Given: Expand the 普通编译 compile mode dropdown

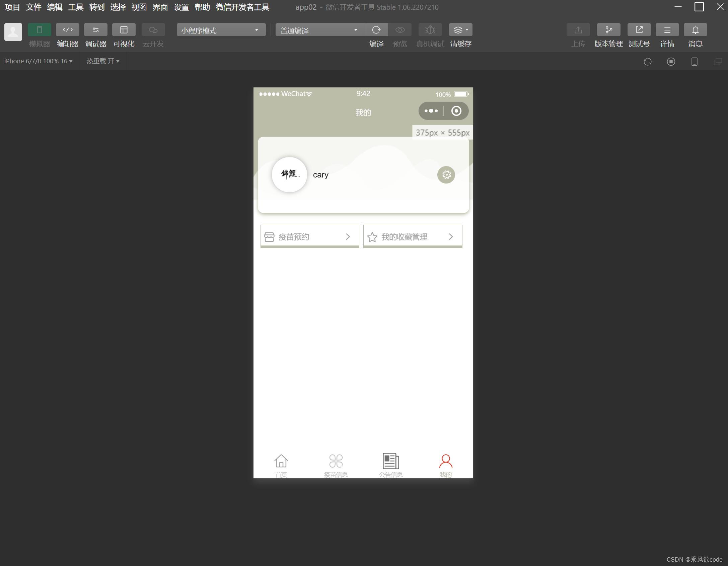Looking at the screenshot, I should (x=319, y=30).
